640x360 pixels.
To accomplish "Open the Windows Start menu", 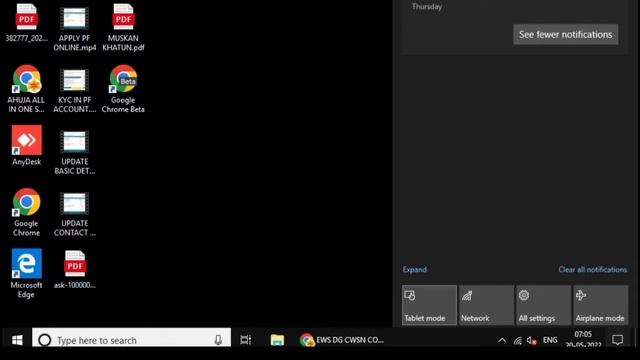I will coord(17,340).
